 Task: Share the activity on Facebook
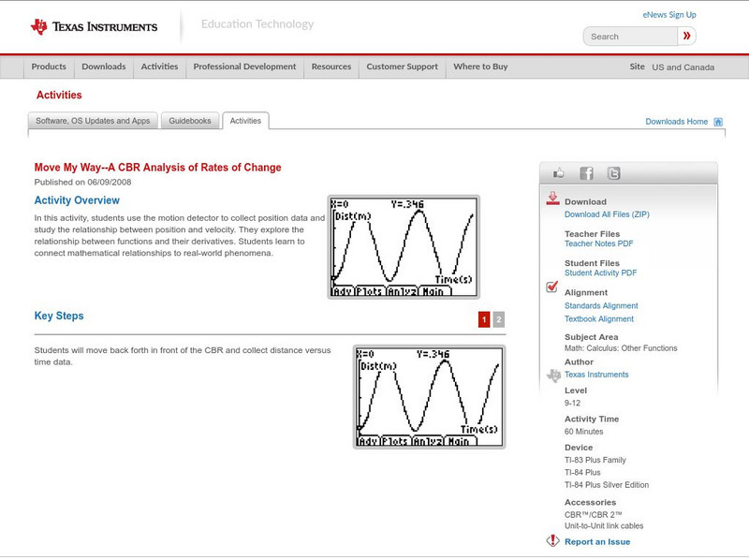coord(585,172)
